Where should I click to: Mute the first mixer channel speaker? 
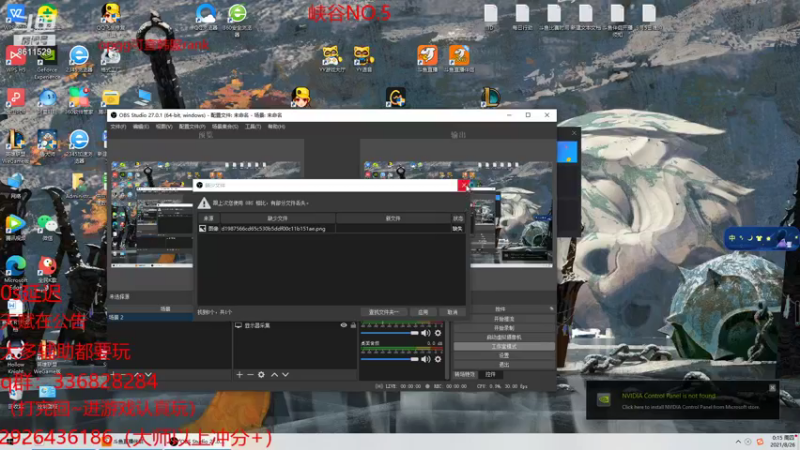(426, 333)
